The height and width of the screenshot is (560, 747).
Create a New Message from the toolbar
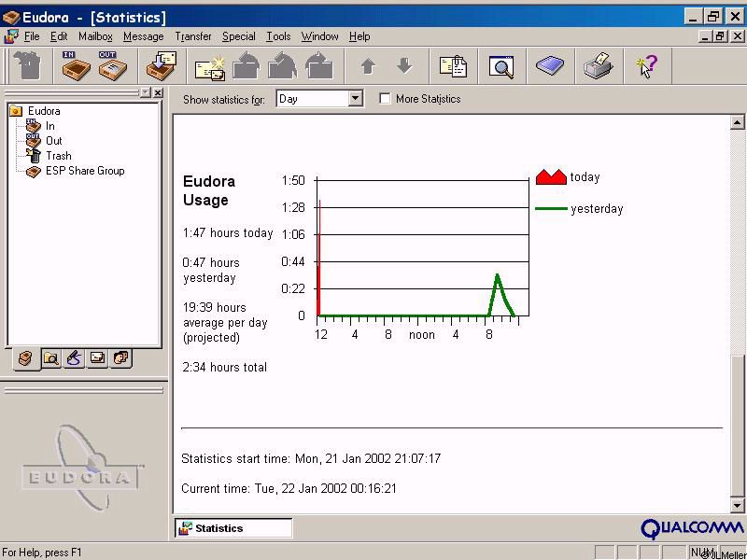pos(210,66)
